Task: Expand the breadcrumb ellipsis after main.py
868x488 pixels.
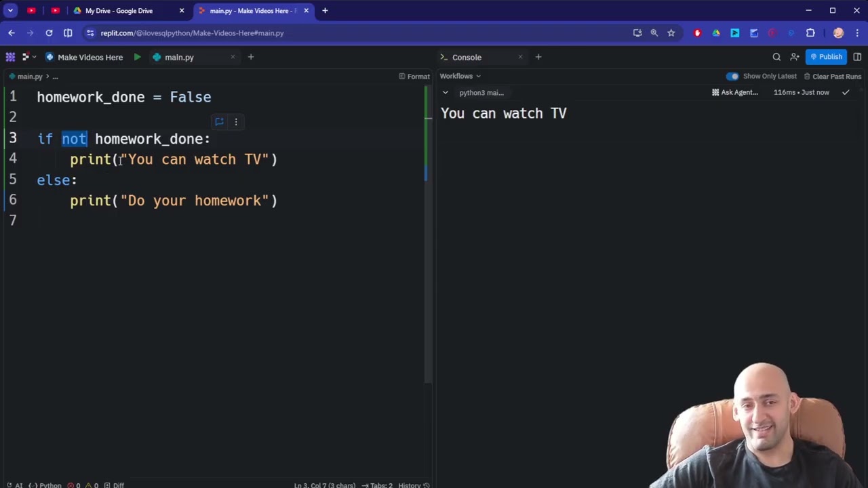Action: coord(56,77)
